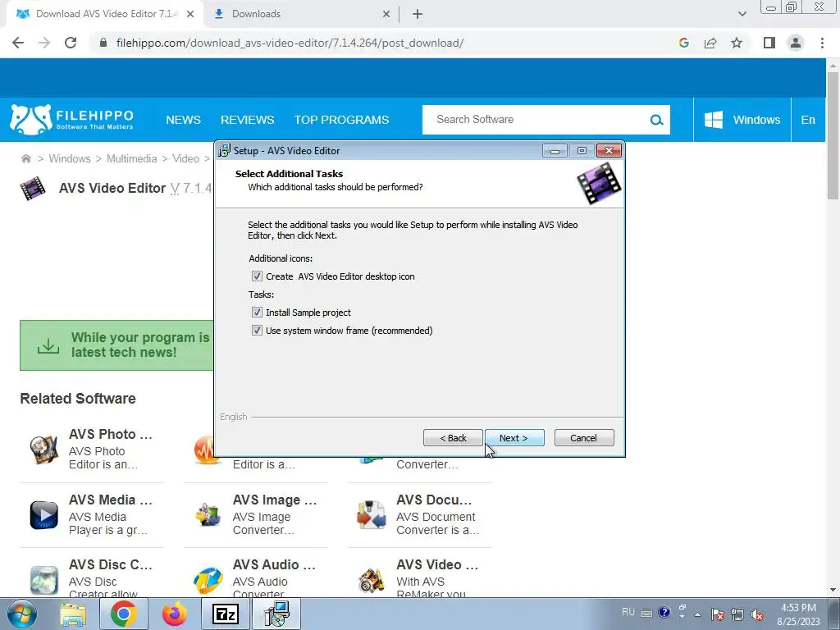Open the Multimedia breadcrumb link

coord(132,158)
